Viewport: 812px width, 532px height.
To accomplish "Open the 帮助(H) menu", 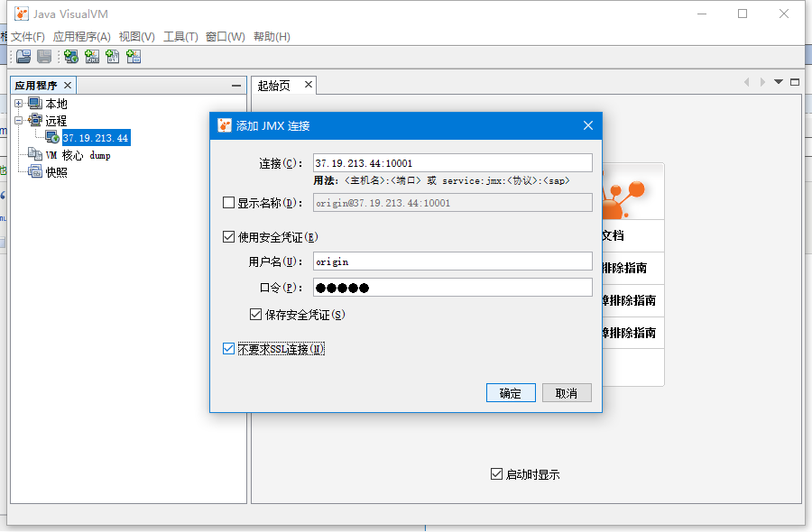I will pyautogui.click(x=272, y=37).
